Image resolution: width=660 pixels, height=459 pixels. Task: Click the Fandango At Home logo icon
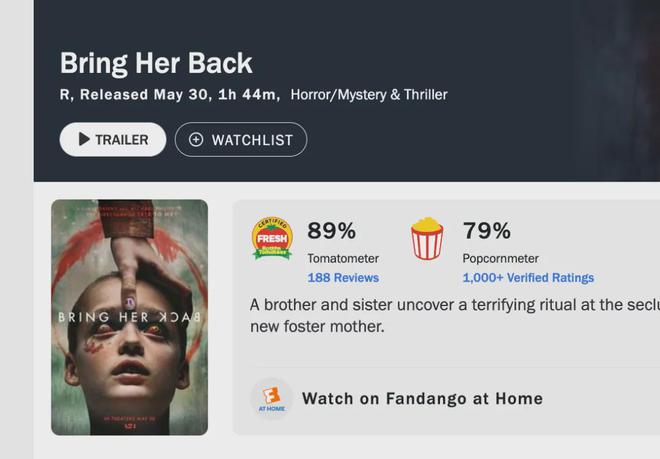click(271, 398)
